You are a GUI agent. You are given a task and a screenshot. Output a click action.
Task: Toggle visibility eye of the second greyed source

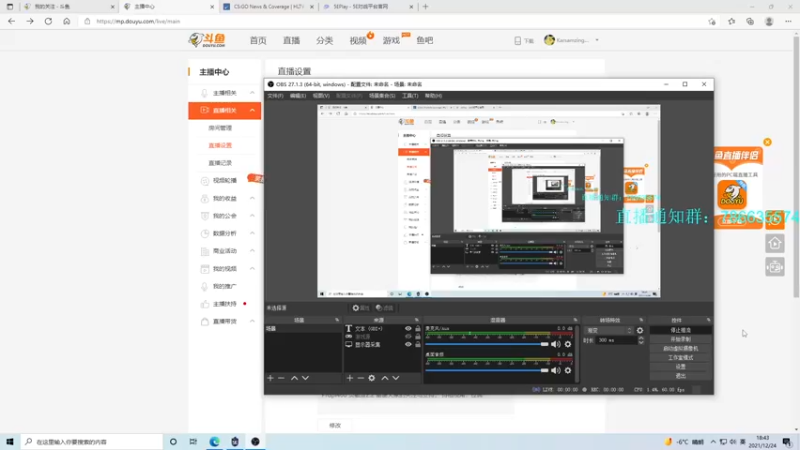[408, 337]
